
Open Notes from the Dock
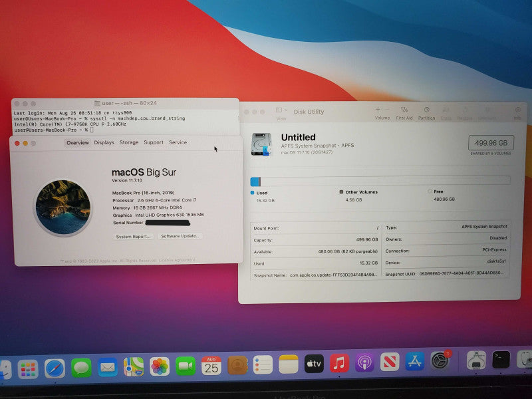(289, 364)
